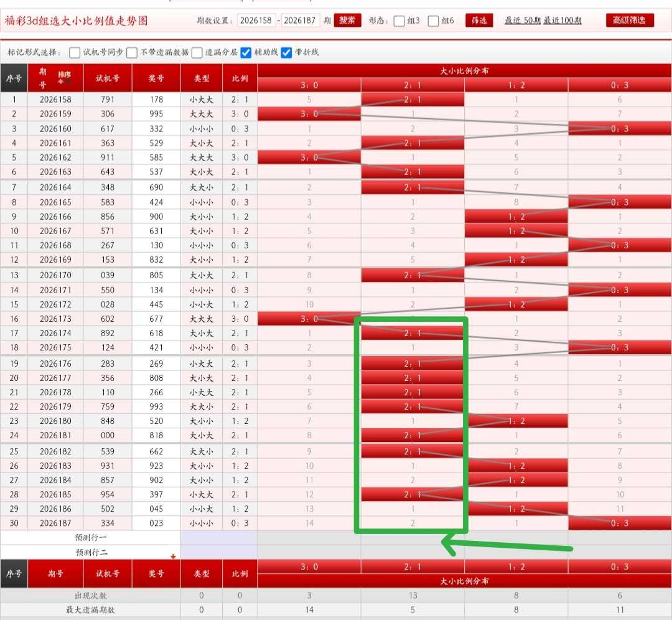Open the 最近50期 link

point(523,20)
